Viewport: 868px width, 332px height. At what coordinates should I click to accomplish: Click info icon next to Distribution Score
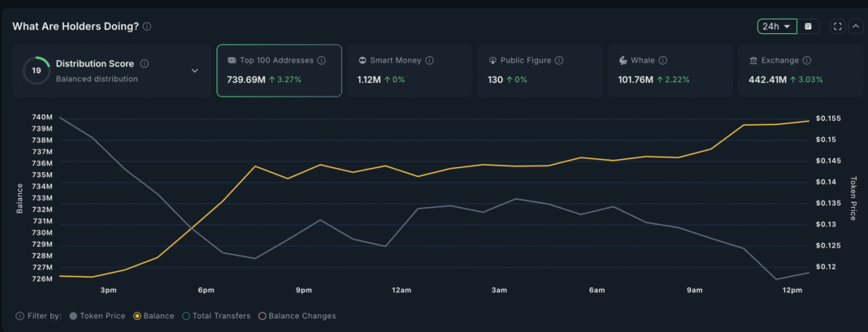click(x=144, y=63)
